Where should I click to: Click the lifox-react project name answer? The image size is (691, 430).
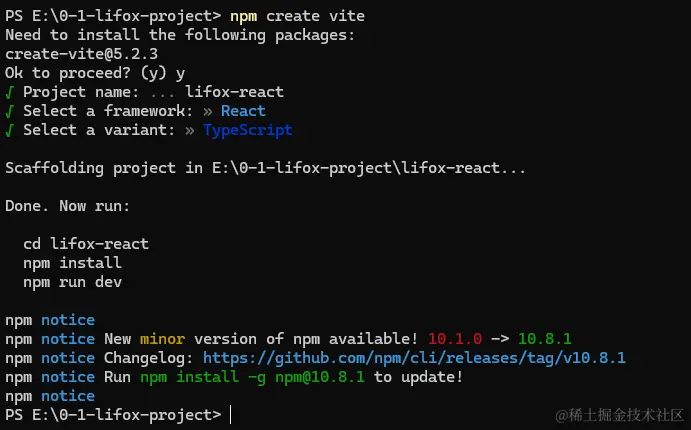pyautogui.click(x=234, y=92)
